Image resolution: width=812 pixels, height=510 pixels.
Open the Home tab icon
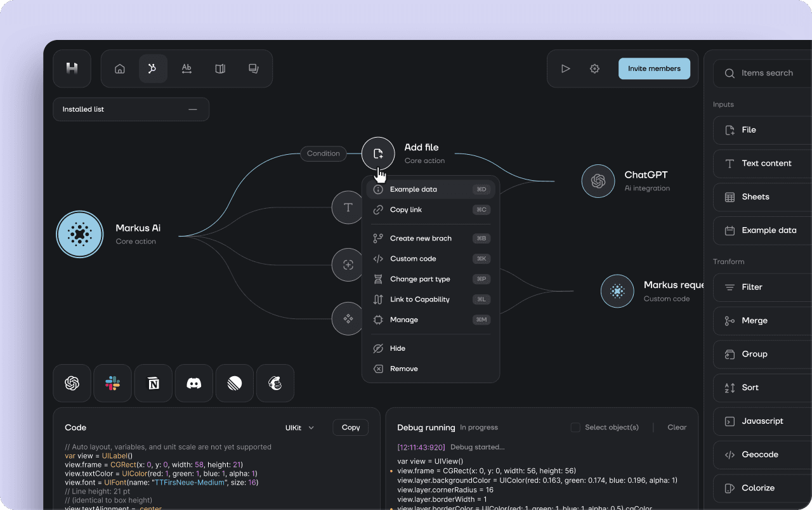tap(120, 69)
